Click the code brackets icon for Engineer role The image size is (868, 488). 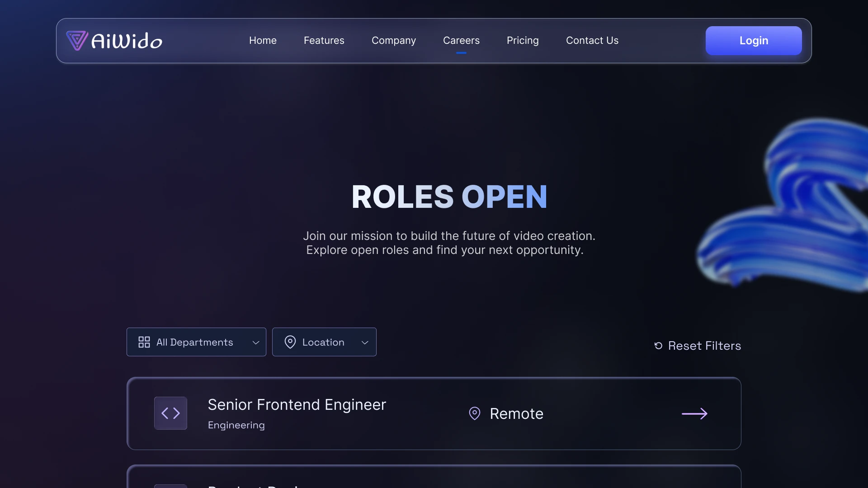pyautogui.click(x=170, y=413)
